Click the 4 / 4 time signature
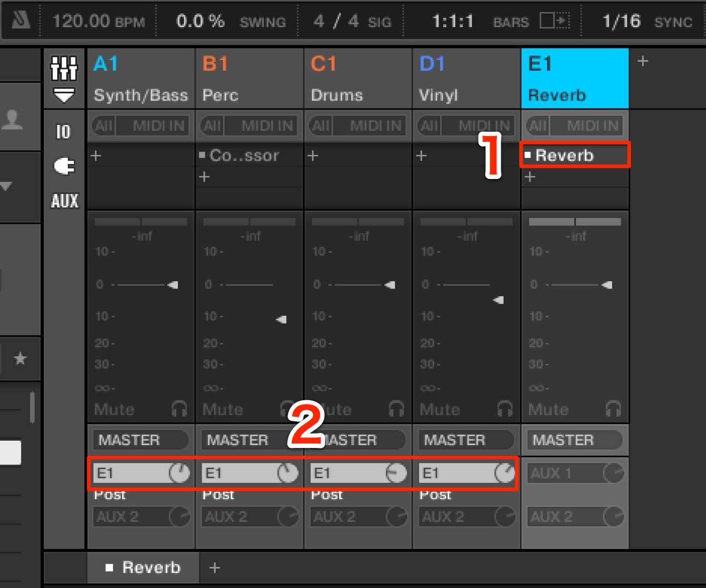This screenshot has height=588, width=706. (336, 21)
